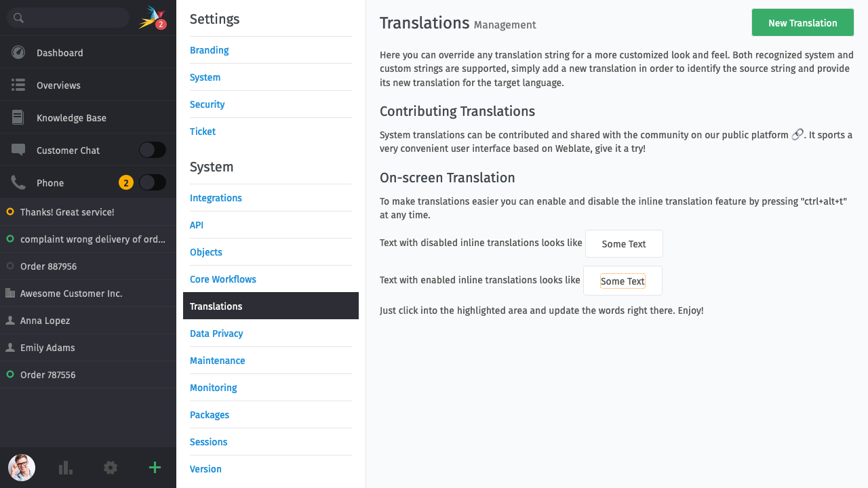868x488 pixels.
Task: Click organization icon of Awesome Customer Inc.
Action: point(10,293)
